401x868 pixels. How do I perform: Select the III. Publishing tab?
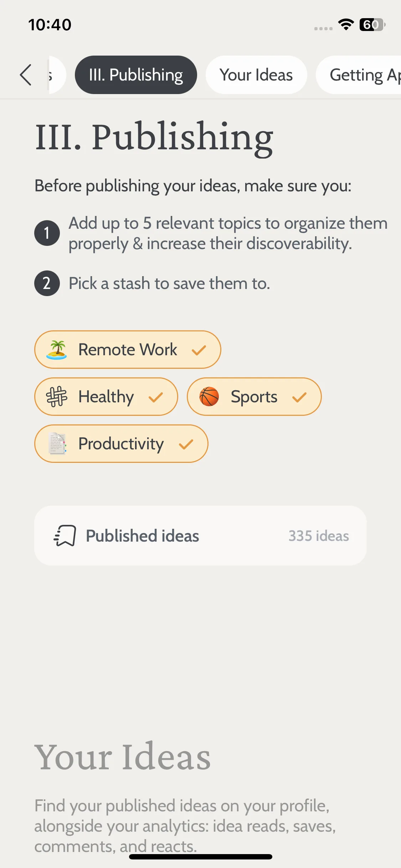point(136,75)
